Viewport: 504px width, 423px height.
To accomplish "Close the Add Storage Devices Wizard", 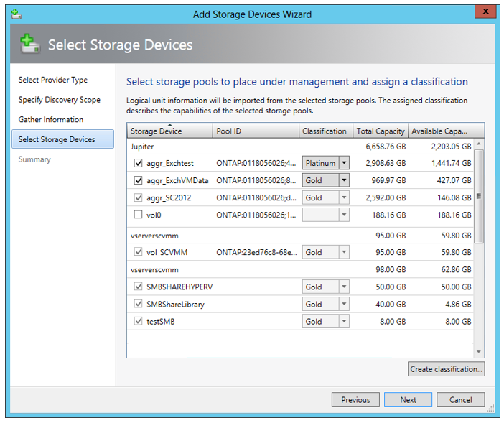I will pyautogui.click(x=485, y=13).
